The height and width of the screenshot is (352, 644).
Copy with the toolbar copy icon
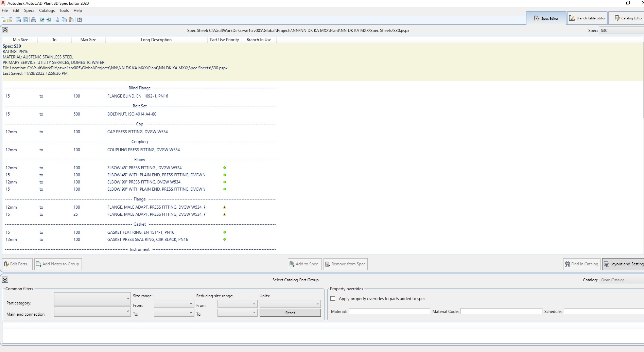pyautogui.click(x=64, y=20)
